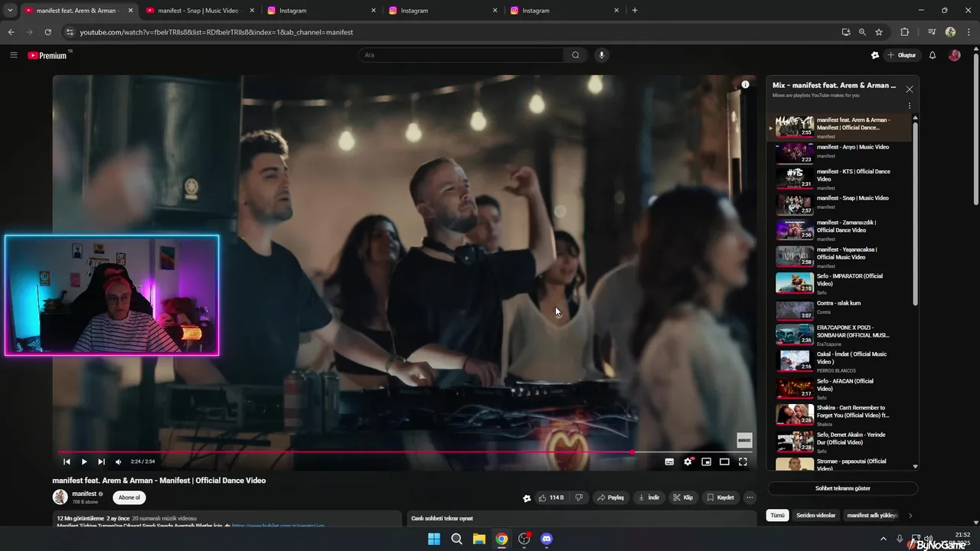The height and width of the screenshot is (551, 980).
Task: Select the Seriden videolar chip
Action: [815, 516]
